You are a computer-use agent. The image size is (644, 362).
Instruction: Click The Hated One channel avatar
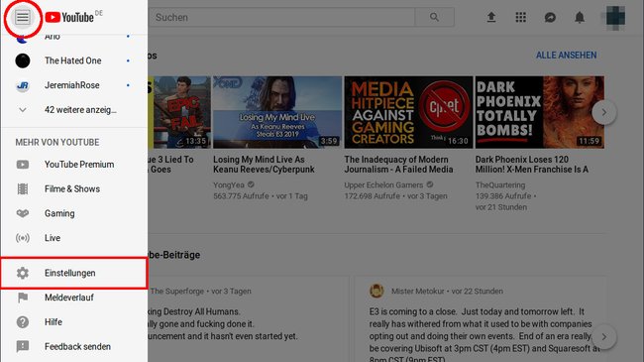pyautogui.click(x=23, y=60)
